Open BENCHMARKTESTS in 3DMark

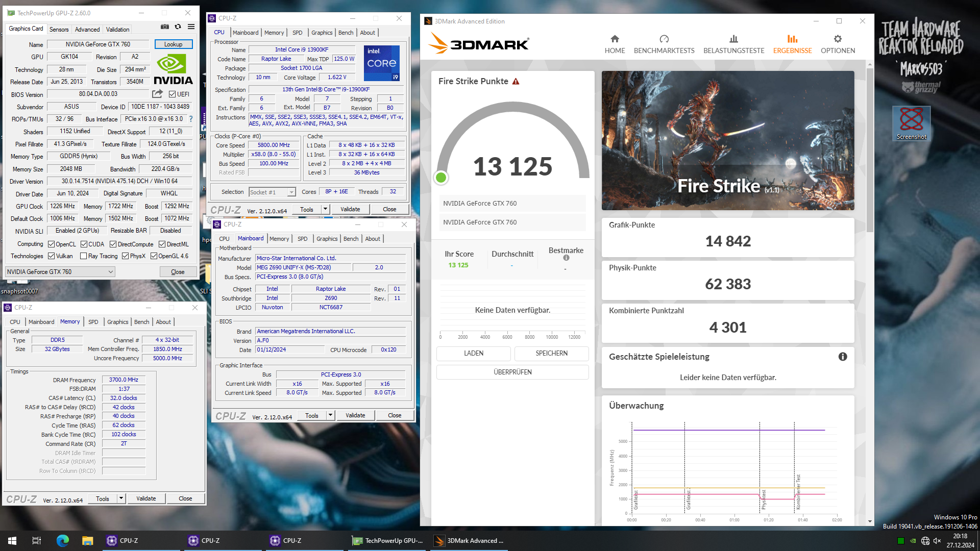point(664,44)
